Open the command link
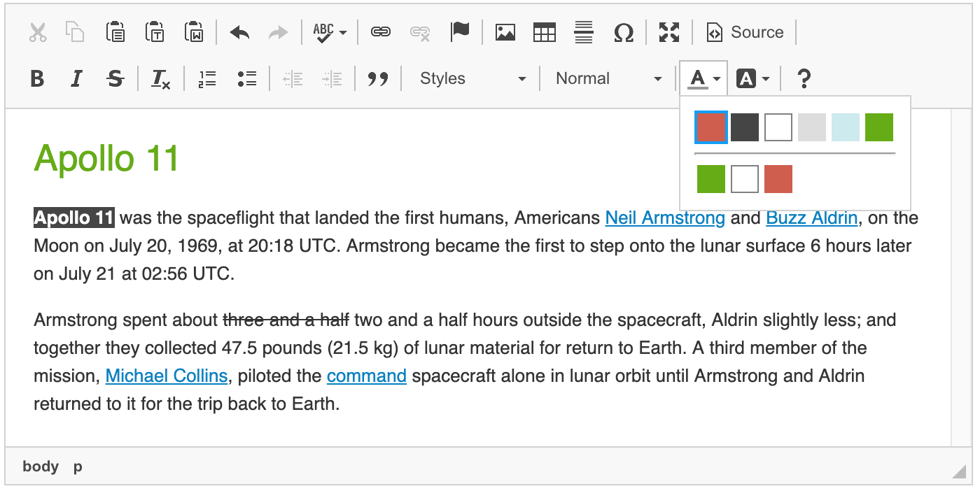This screenshot has height=491, width=980. [367, 376]
